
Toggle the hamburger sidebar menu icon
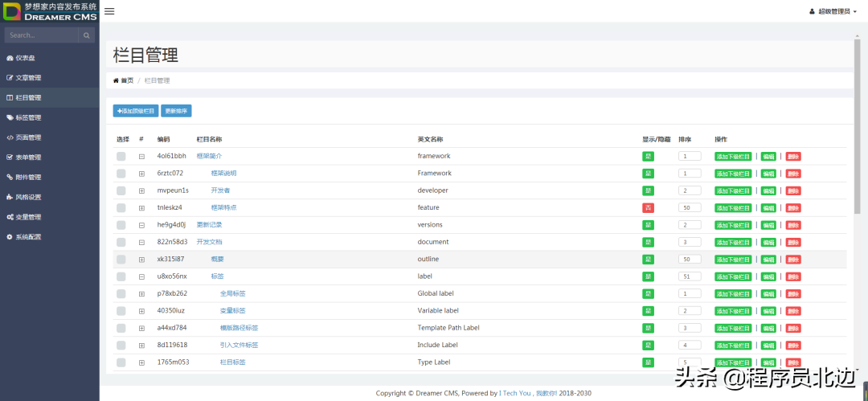(109, 11)
